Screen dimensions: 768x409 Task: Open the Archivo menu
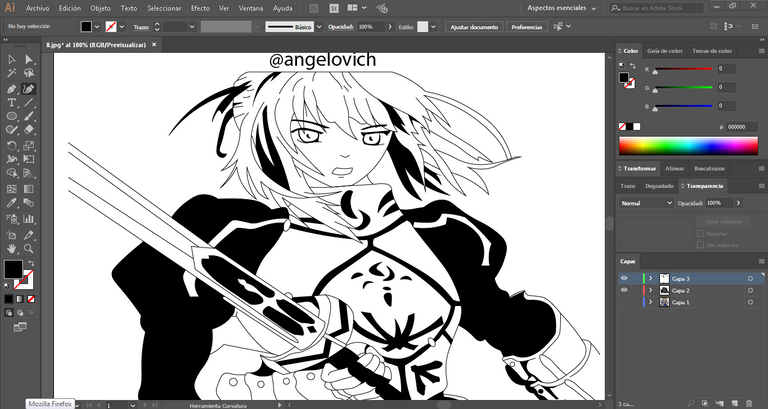[38, 8]
